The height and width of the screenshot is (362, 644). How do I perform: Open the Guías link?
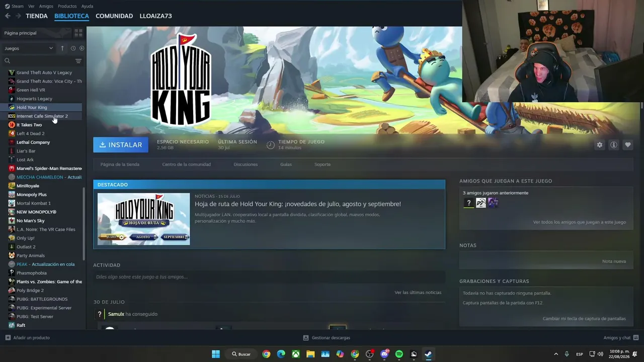click(286, 164)
